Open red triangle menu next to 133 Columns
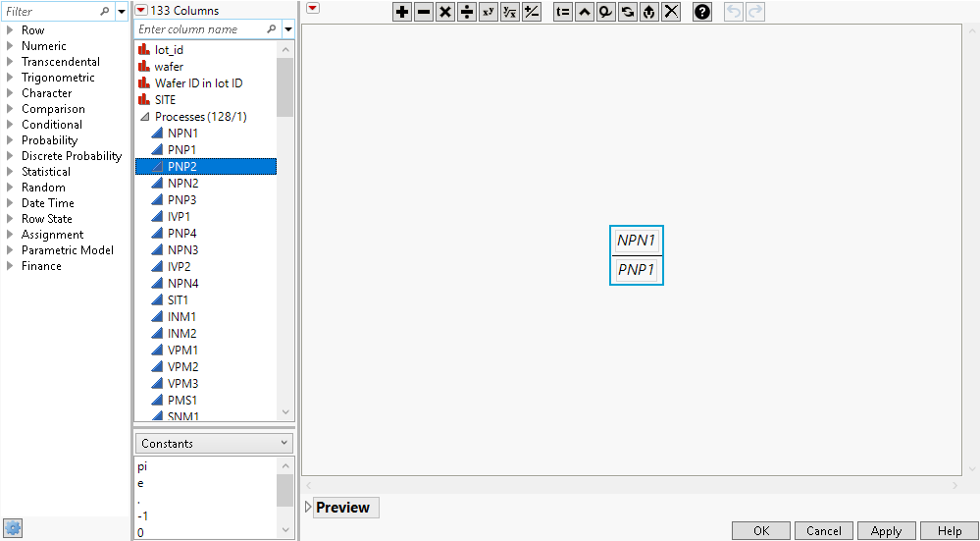This screenshot has width=980, height=541. pos(142,10)
